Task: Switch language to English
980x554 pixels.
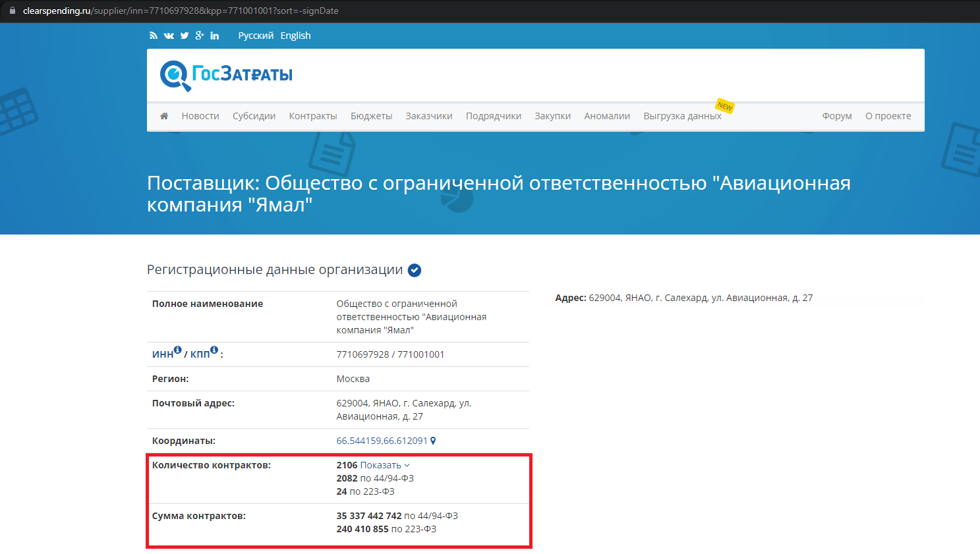Action: [295, 36]
